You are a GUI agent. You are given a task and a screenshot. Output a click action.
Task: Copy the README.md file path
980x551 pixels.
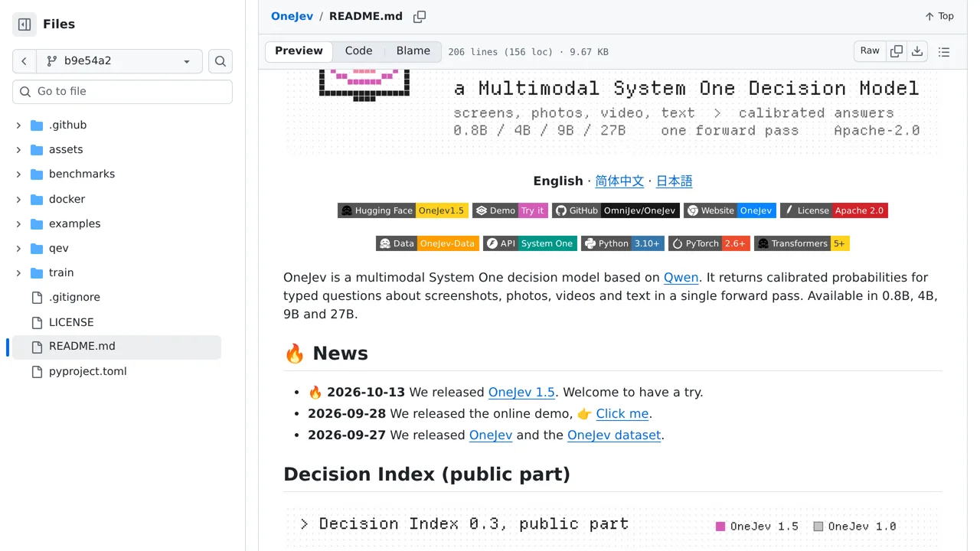pyautogui.click(x=420, y=17)
